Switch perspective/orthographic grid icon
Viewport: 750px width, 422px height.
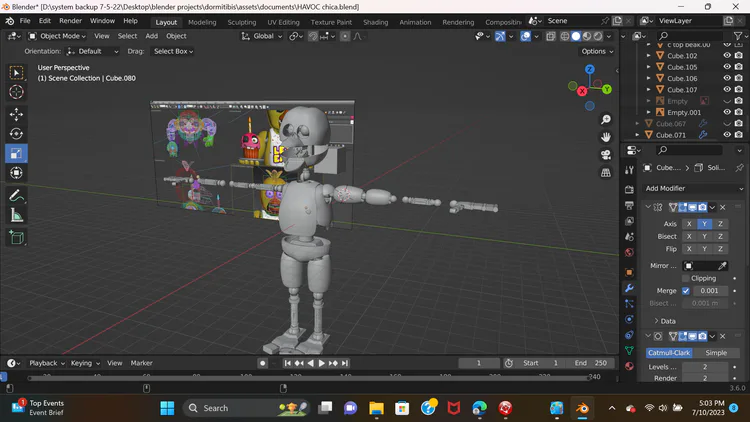tap(606, 173)
